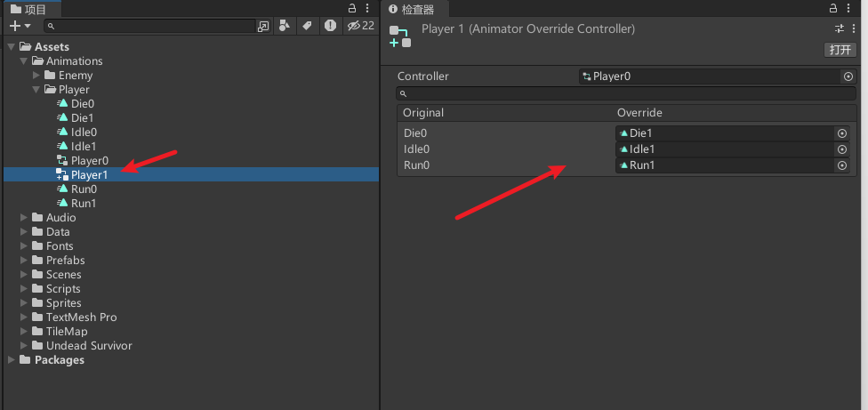
Task: Expand the Enemy folder
Action: 36,76
